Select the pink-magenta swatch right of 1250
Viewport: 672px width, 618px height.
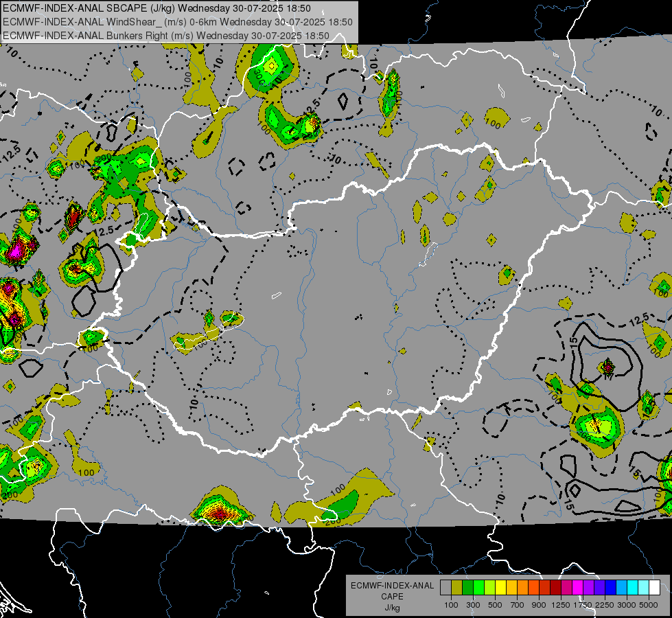click(x=566, y=588)
